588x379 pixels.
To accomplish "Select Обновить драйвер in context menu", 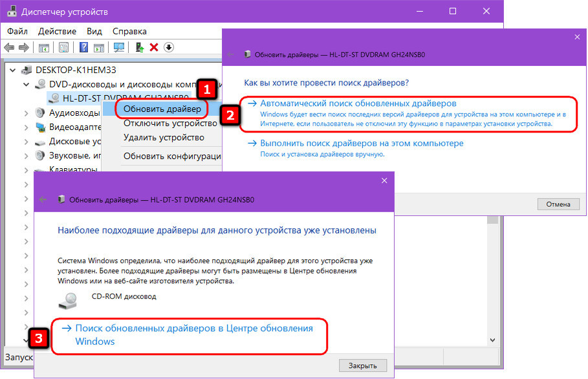I will 162,109.
